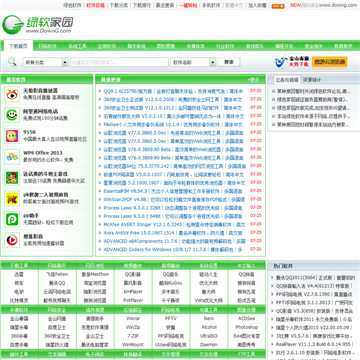
Task: Click KMPlayer in the video player list
Action: 133,292
